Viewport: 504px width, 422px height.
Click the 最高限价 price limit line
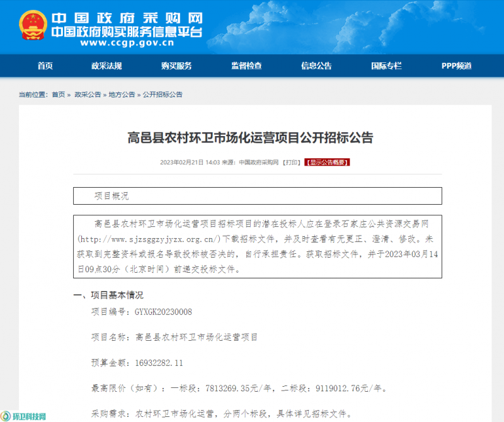point(239,388)
